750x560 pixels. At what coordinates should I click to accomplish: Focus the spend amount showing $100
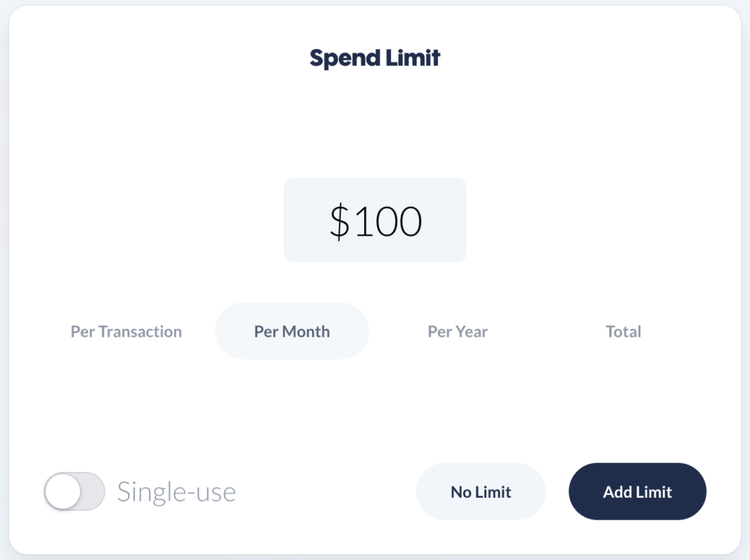click(x=374, y=220)
